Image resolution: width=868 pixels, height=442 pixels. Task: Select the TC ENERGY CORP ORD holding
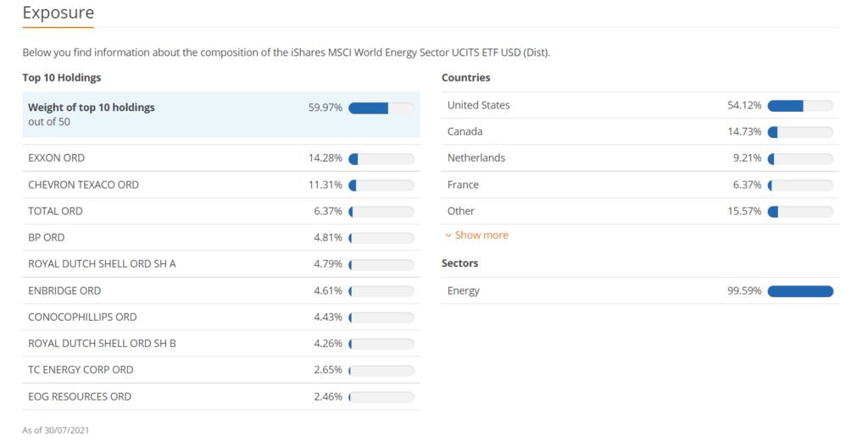(x=221, y=369)
